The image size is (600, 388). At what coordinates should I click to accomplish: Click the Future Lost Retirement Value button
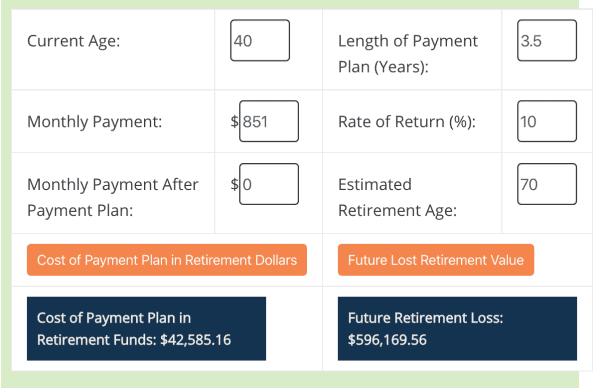pyautogui.click(x=436, y=260)
